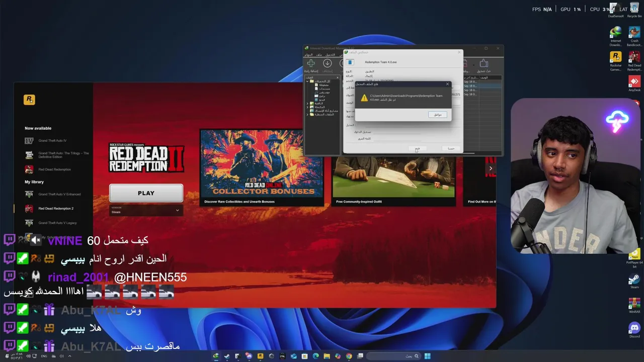Open the AnyDesk desktop shortcut
This screenshot has height=362, width=644.
(634, 83)
